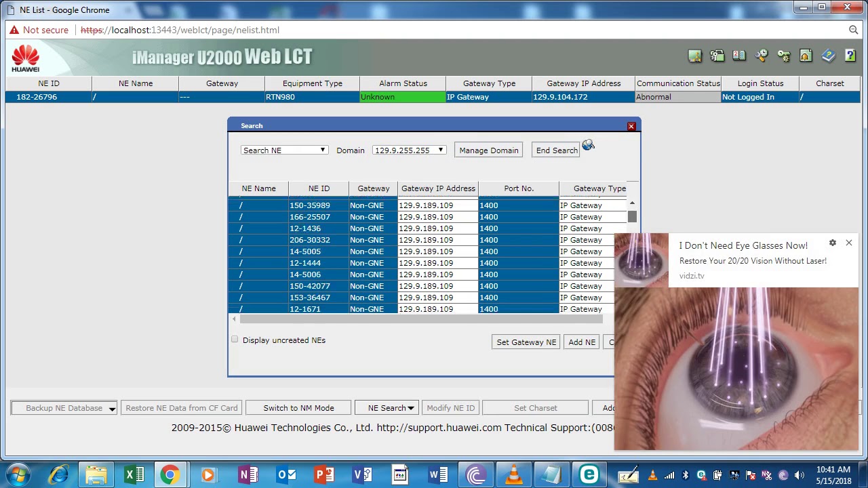Click the eye surgery ad image
Viewport: 868px width, 488px height.
(x=736, y=369)
